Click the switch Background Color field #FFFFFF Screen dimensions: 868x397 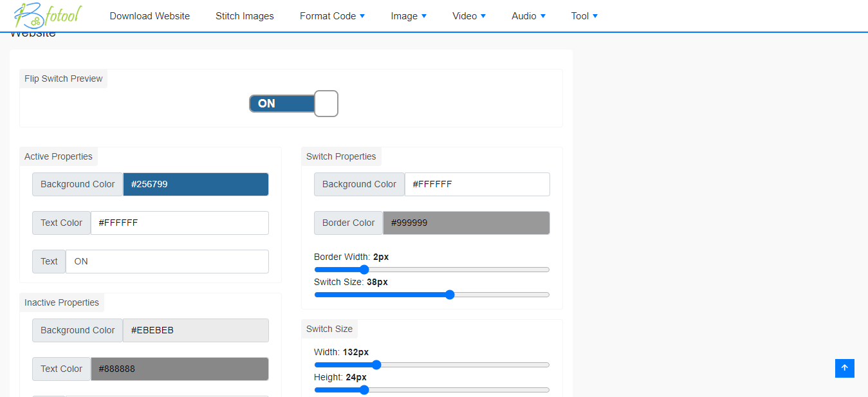pos(477,184)
